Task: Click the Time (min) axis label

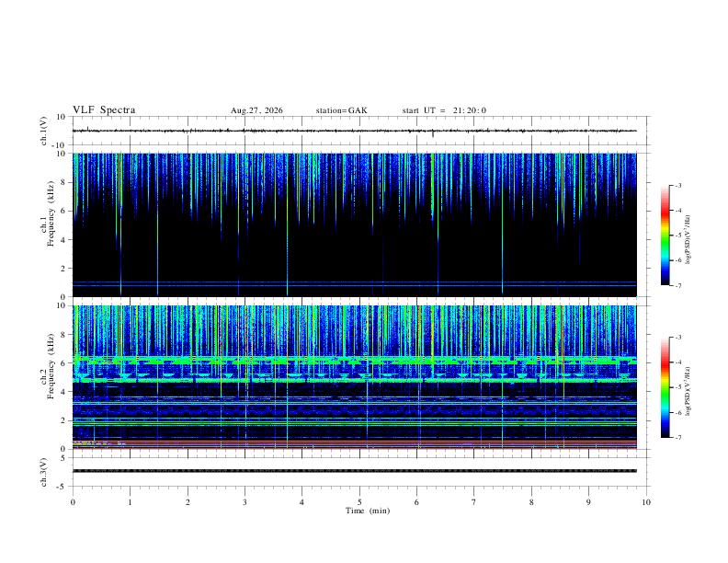Action: click(x=368, y=511)
